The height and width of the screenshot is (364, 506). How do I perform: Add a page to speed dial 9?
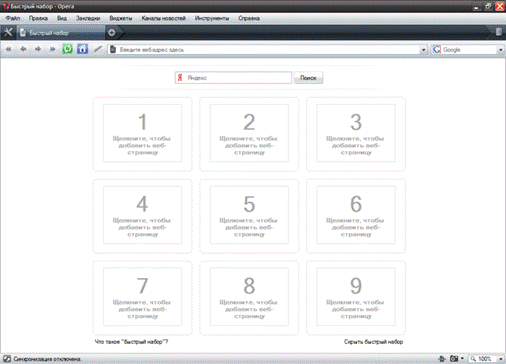[x=356, y=297]
